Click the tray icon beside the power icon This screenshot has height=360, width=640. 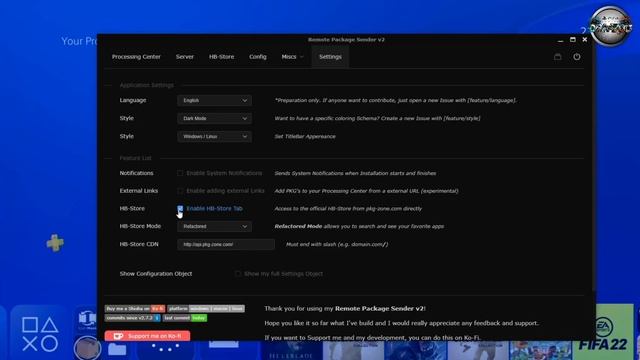pos(558,57)
